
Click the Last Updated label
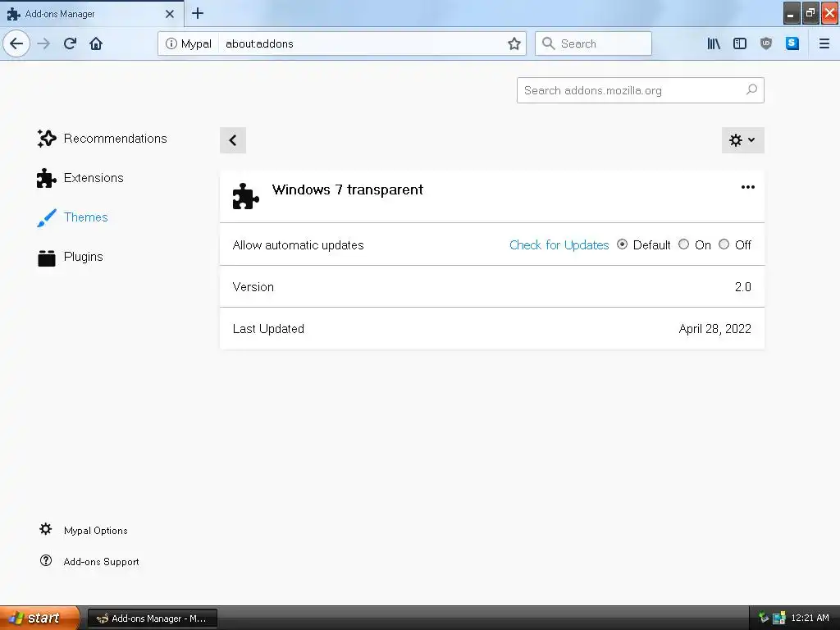pos(268,328)
